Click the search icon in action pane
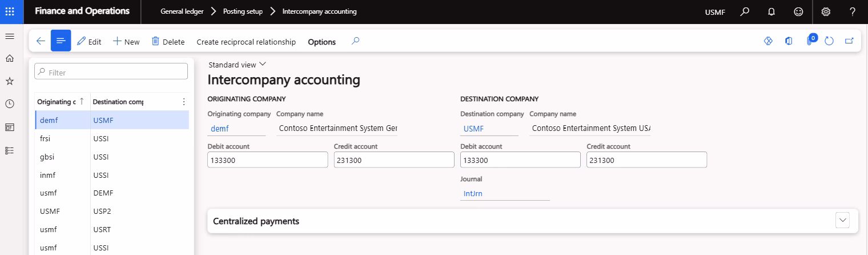This screenshot has width=868, height=255. (355, 41)
